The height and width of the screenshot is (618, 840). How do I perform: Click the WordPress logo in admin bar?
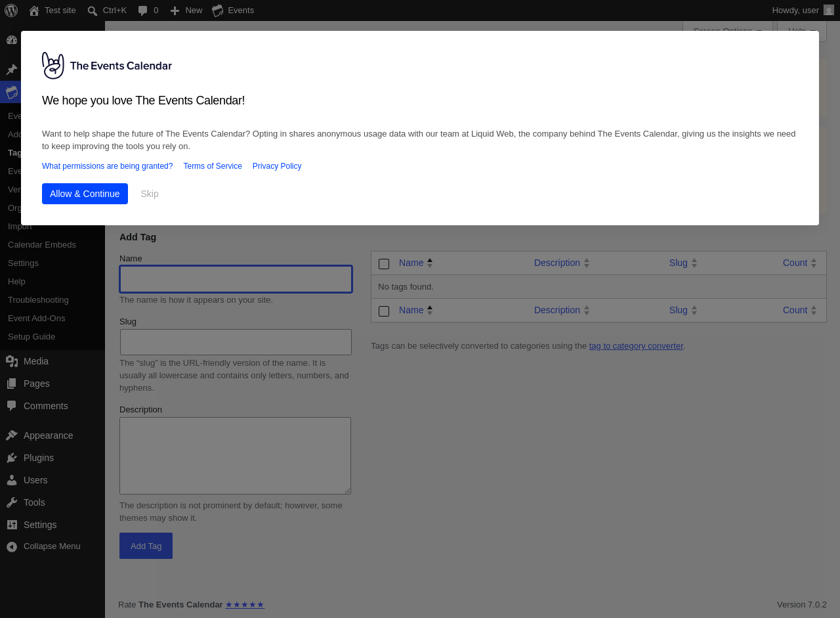coord(11,11)
